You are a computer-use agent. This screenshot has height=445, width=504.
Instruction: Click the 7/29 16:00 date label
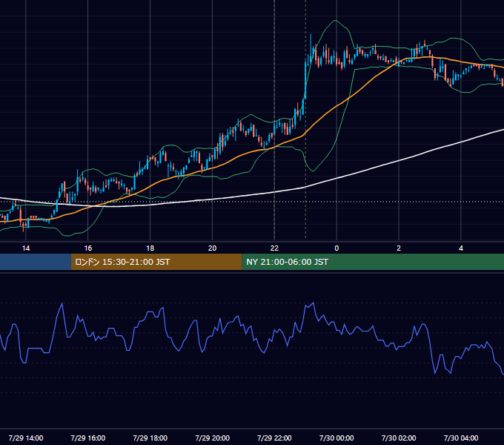[87, 438]
